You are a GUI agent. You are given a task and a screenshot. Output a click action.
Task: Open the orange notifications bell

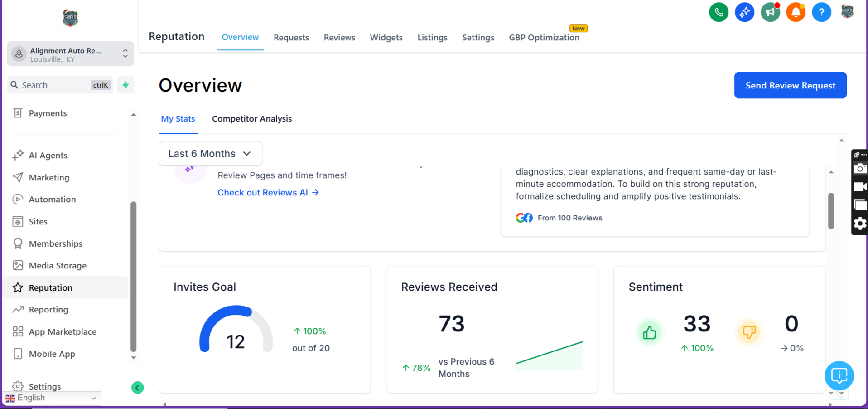tap(796, 12)
